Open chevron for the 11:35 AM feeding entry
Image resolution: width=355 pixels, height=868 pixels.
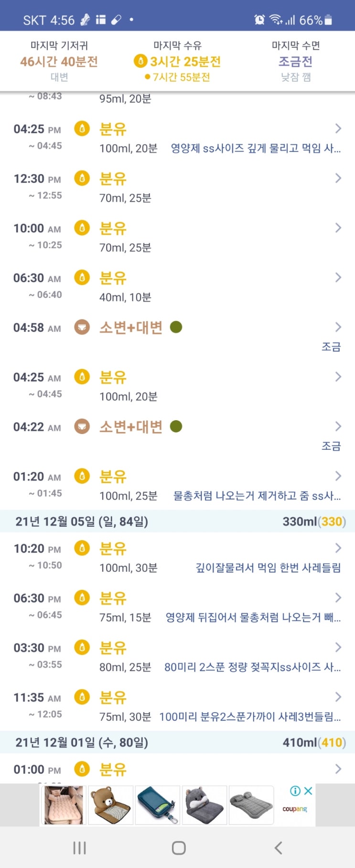click(x=338, y=697)
